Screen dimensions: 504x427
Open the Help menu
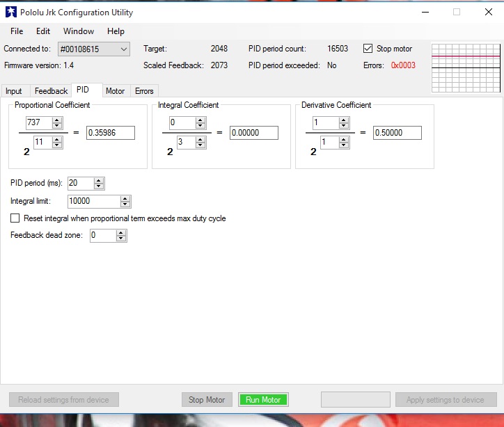click(116, 31)
